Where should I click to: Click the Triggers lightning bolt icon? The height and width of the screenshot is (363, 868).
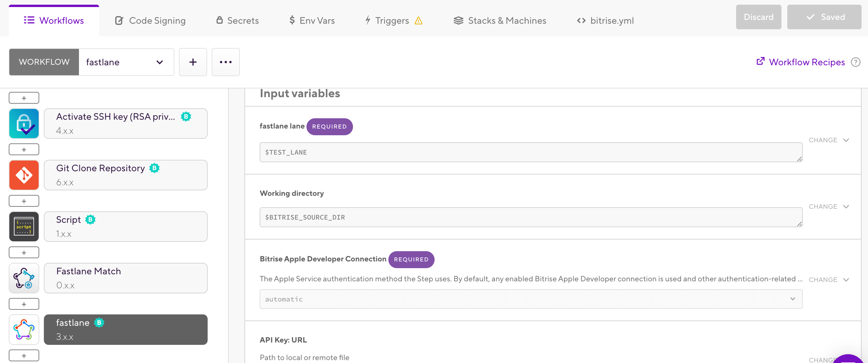368,20
